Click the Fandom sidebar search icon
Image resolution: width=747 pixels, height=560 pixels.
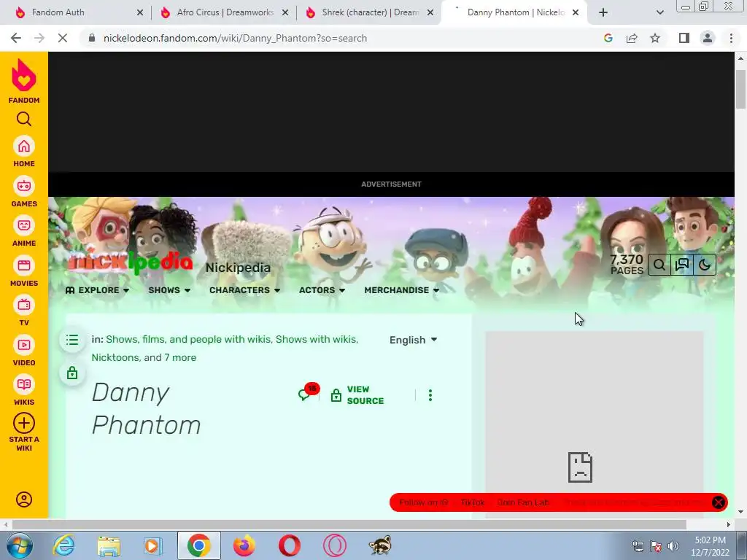[x=24, y=119]
